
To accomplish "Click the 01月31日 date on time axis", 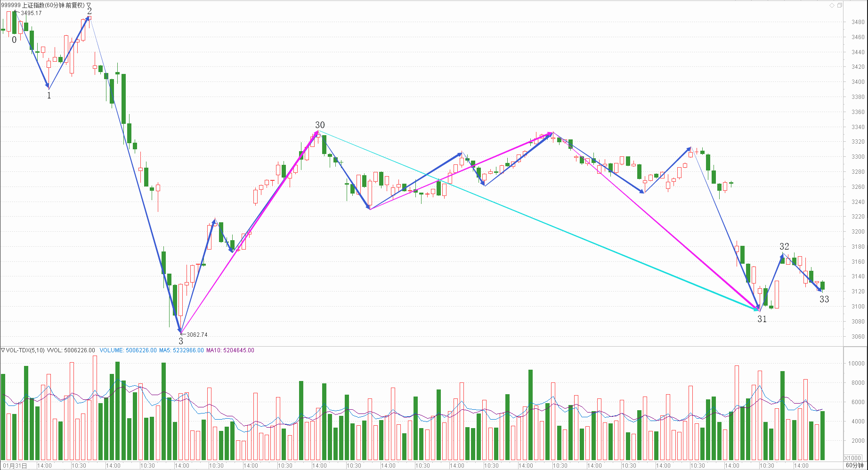I will (x=15, y=465).
